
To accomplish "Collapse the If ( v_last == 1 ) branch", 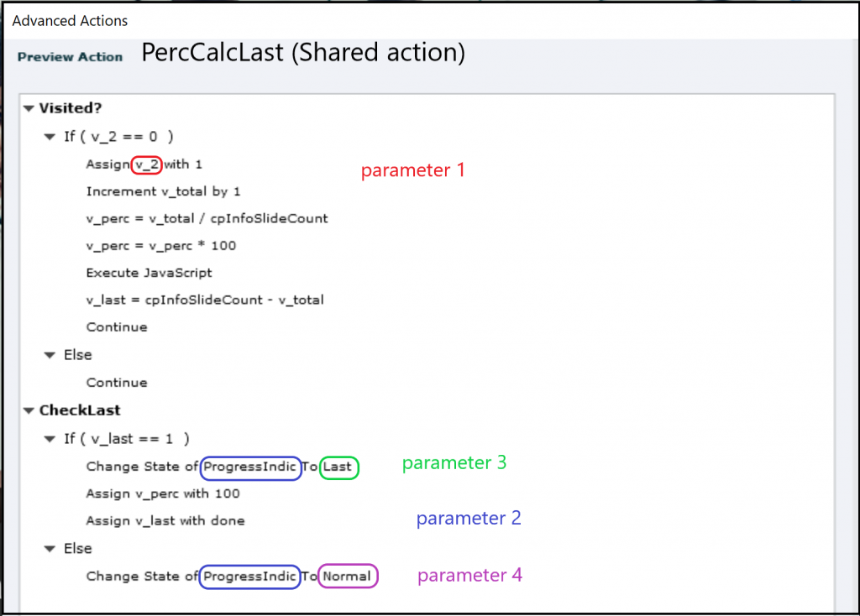I will [x=50, y=439].
